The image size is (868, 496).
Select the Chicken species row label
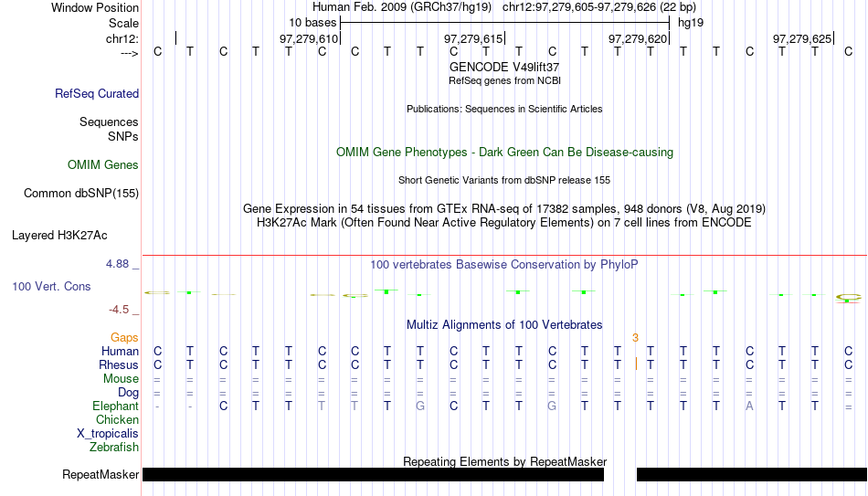[x=117, y=420]
